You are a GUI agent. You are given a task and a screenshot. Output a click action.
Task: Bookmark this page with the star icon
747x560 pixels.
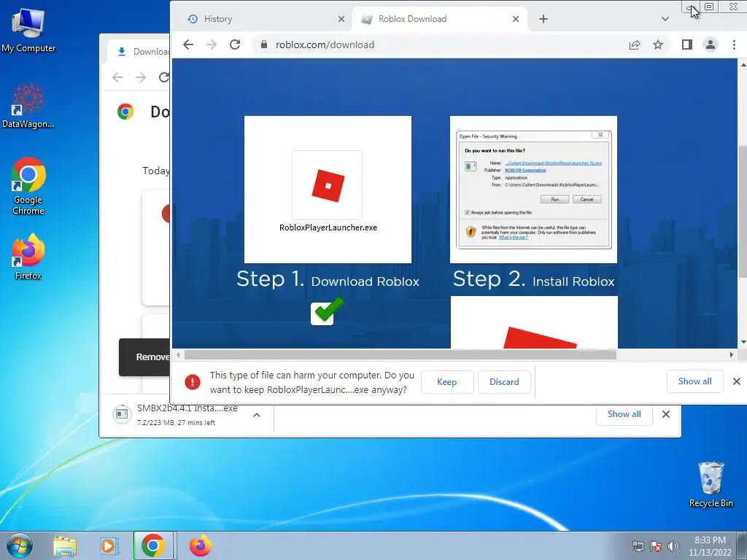[x=658, y=44]
